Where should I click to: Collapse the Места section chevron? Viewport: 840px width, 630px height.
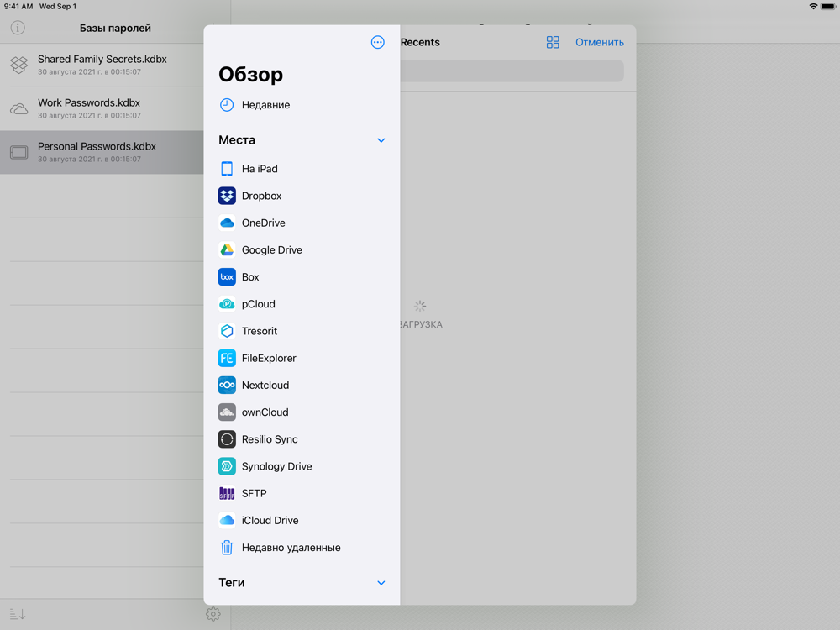click(381, 140)
